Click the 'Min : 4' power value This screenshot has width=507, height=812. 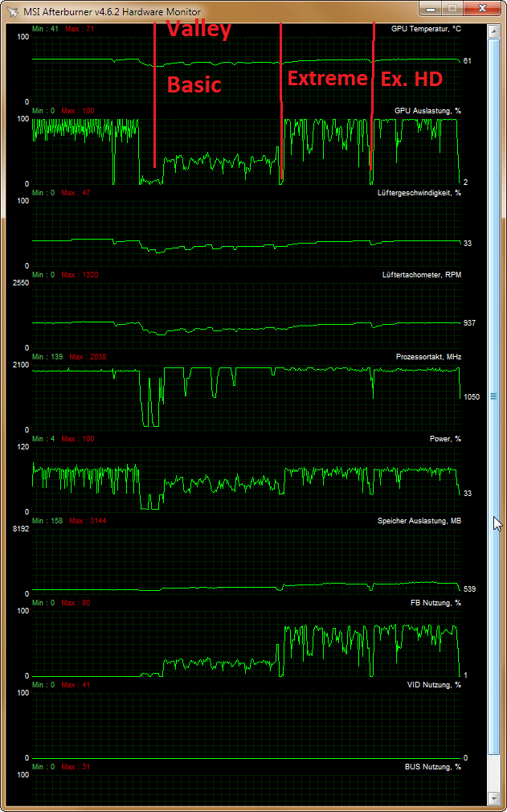[43, 439]
